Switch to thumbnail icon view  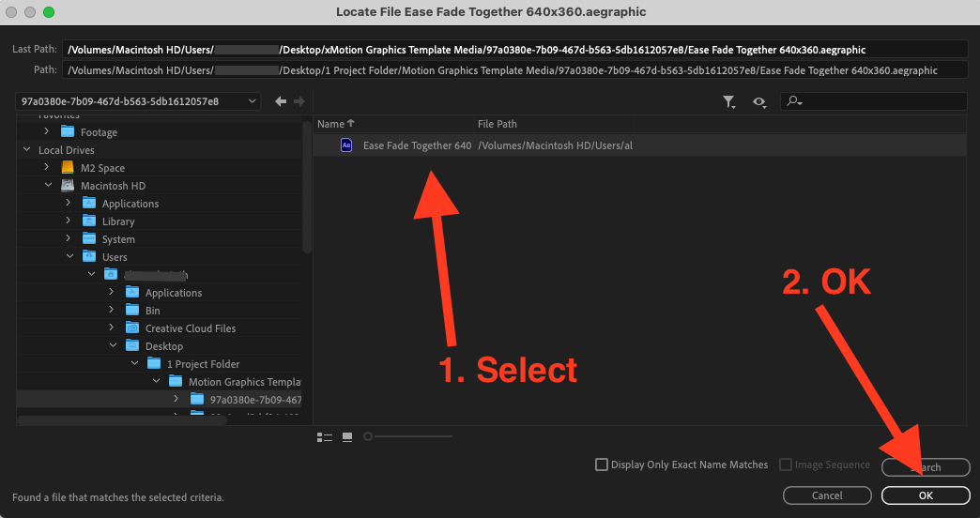347,436
